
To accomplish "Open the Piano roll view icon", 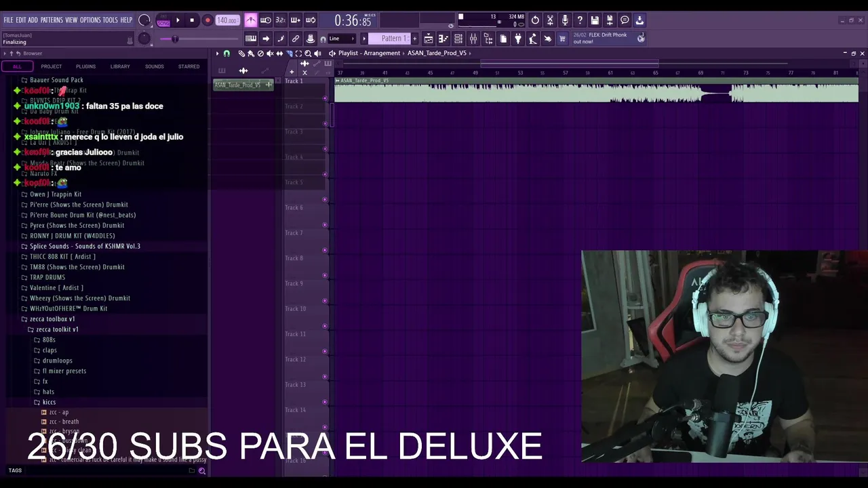I will [443, 39].
